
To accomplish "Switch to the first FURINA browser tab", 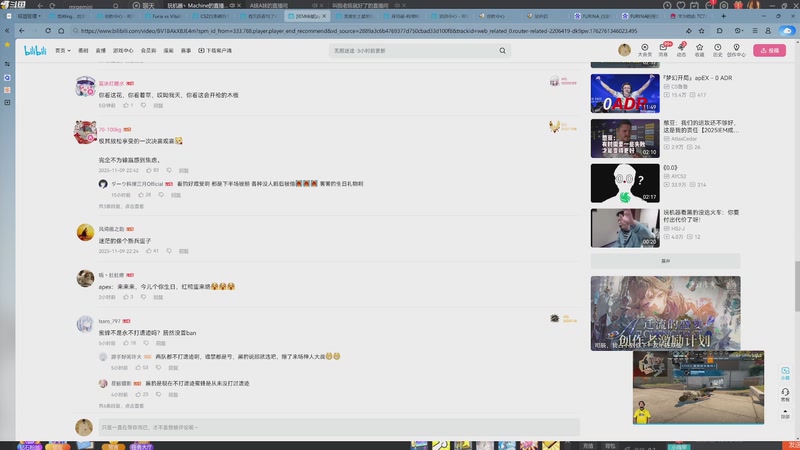I will (592, 16).
